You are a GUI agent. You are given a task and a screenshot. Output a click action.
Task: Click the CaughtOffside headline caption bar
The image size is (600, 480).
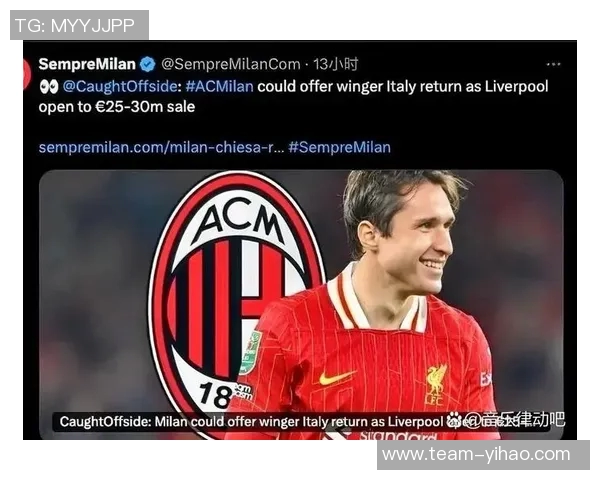pyautogui.click(x=301, y=421)
